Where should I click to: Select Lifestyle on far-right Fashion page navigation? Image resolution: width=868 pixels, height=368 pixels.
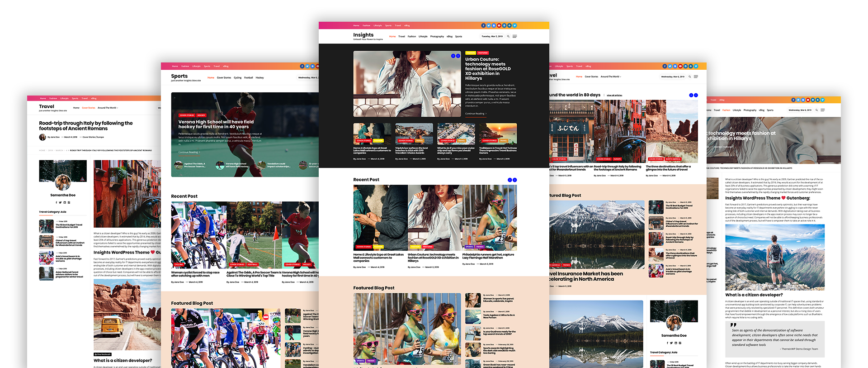(737, 110)
